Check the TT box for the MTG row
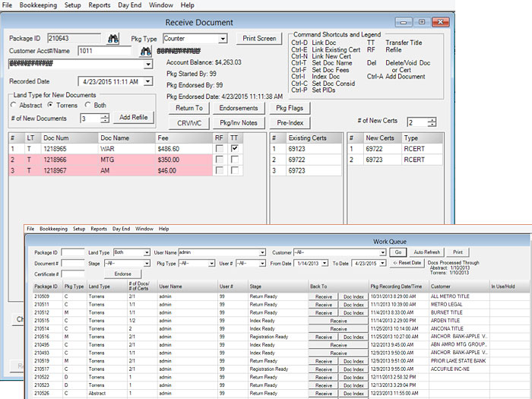532x399 pixels. [234, 160]
